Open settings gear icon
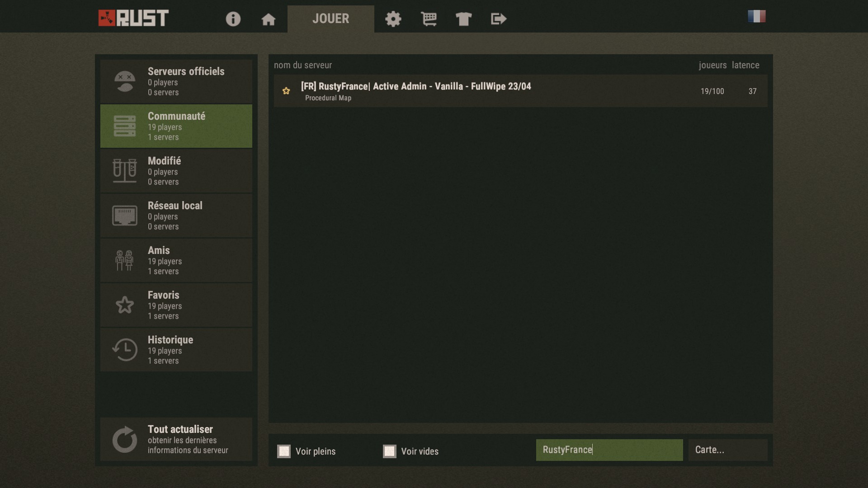The height and width of the screenshot is (488, 868). 393,19
